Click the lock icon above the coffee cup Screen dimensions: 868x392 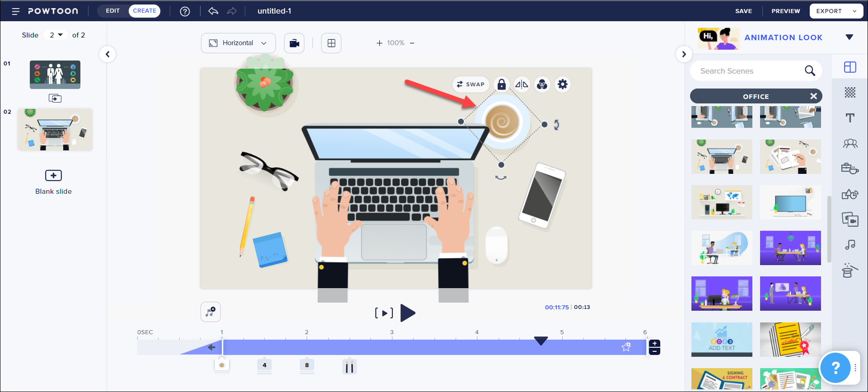click(x=501, y=84)
